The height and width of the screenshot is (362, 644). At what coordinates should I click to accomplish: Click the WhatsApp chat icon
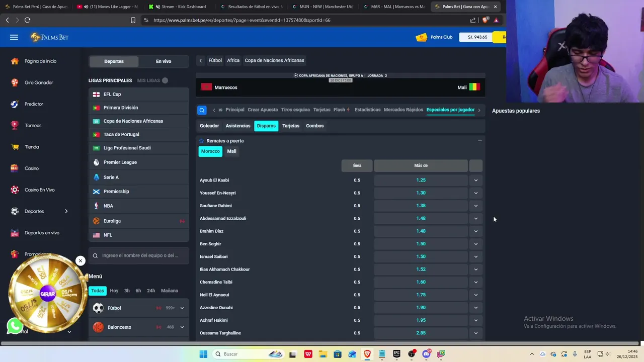(15, 326)
